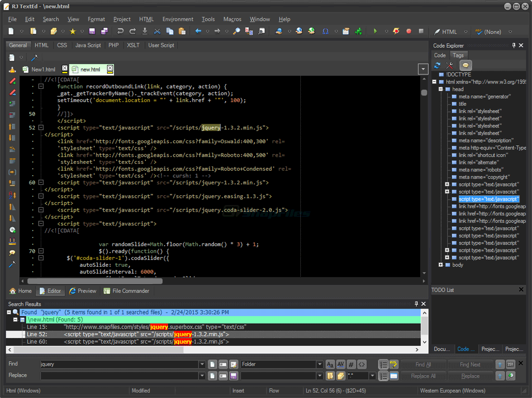Open the Macros menu
The image size is (532, 398).
click(232, 19)
